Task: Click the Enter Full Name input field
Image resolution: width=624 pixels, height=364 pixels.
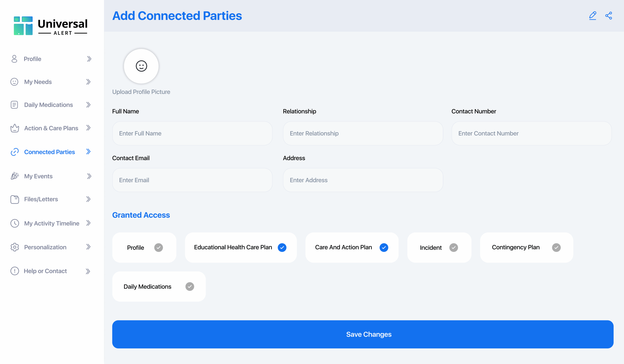Action: [x=192, y=133]
